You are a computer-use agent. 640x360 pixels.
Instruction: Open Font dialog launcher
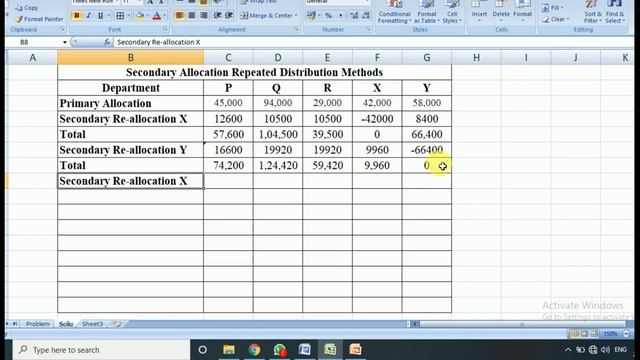point(165,29)
